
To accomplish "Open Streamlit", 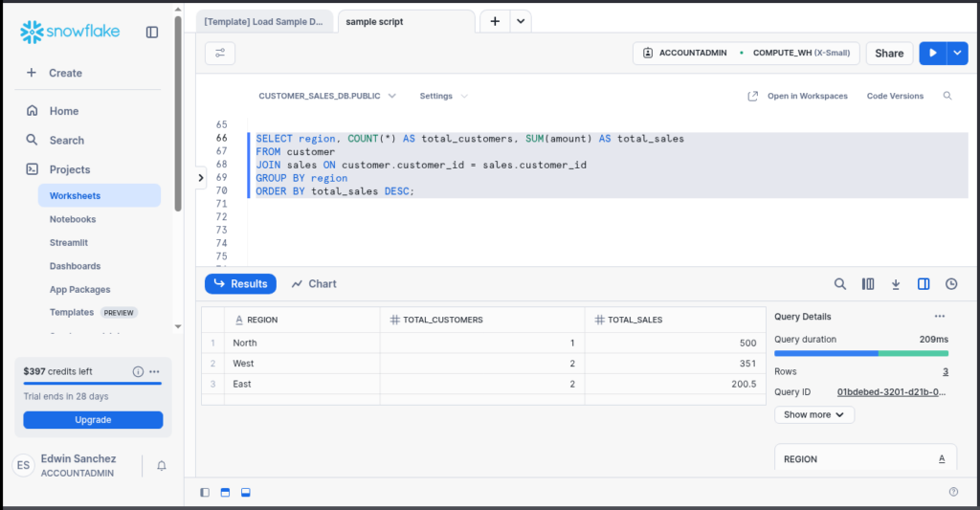I will (x=69, y=242).
